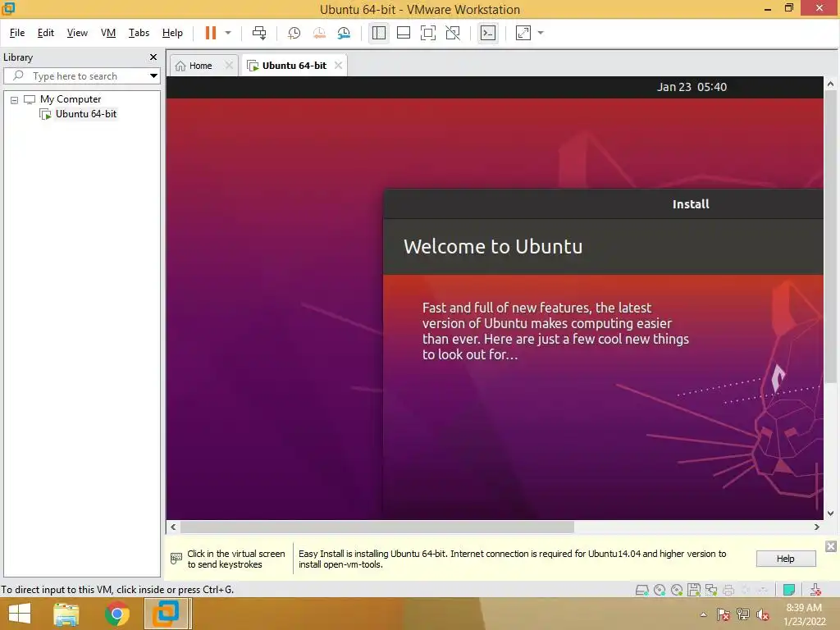Click the stretch guest display icon

(x=523, y=33)
